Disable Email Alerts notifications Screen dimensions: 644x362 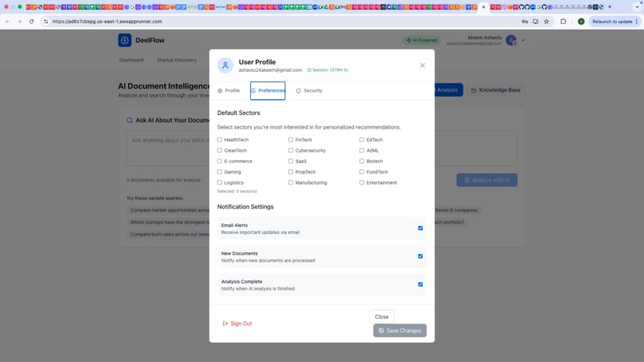[x=420, y=228]
